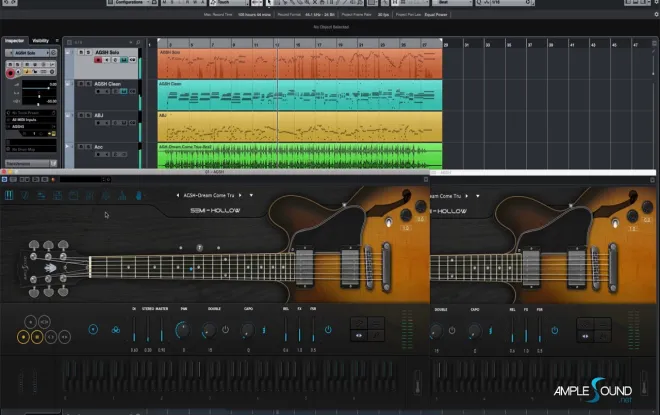
Task: Click the edit instrument icon beside AGSH Solo selector
Action: [53, 53]
